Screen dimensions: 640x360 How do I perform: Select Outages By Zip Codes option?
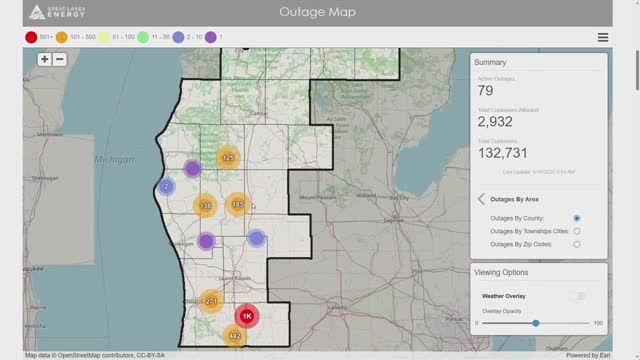[x=576, y=244]
